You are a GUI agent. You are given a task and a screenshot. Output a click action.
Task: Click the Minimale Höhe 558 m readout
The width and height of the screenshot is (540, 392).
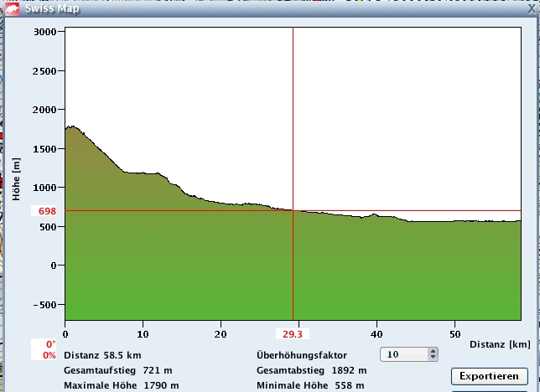[310, 385]
